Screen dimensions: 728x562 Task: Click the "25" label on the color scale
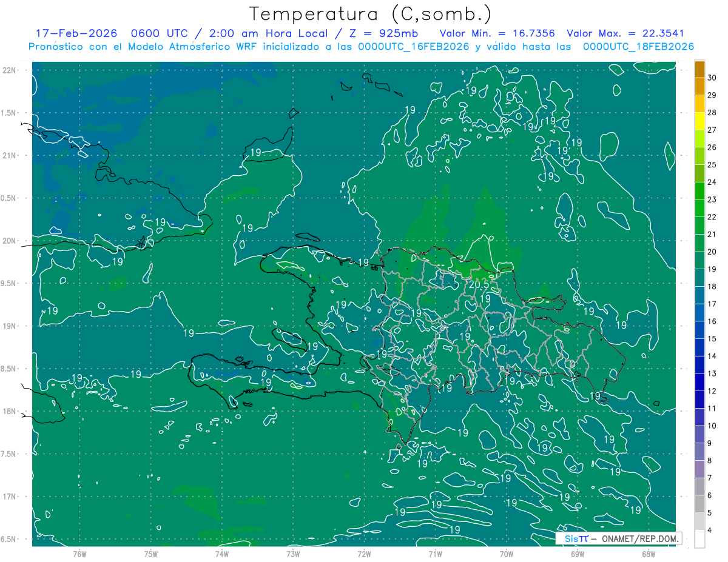pyautogui.click(x=712, y=165)
